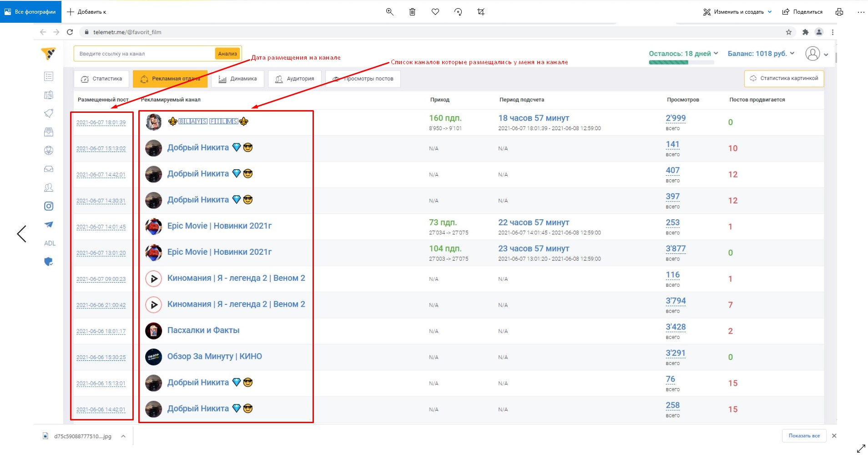The width and height of the screenshot is (868, 455).
Task: Click the browser forward arrow
Action: coord(56,32)
